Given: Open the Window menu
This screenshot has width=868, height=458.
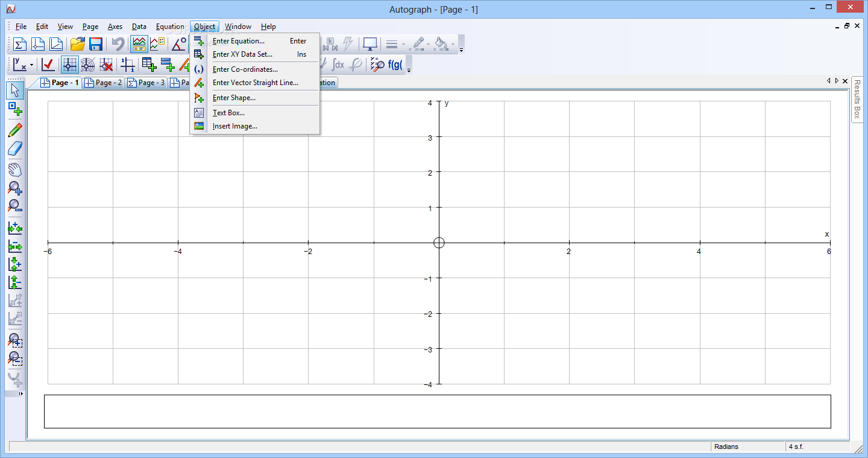Looking at the screenshot, I should point(238,27).
